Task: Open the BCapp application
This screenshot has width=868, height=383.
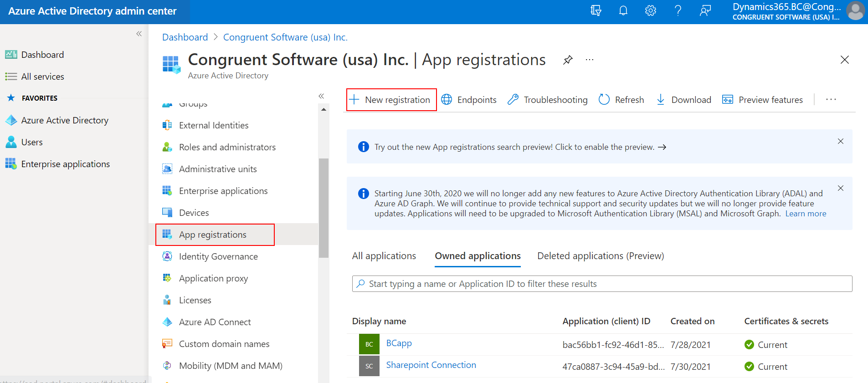Action: pos(399,343)
